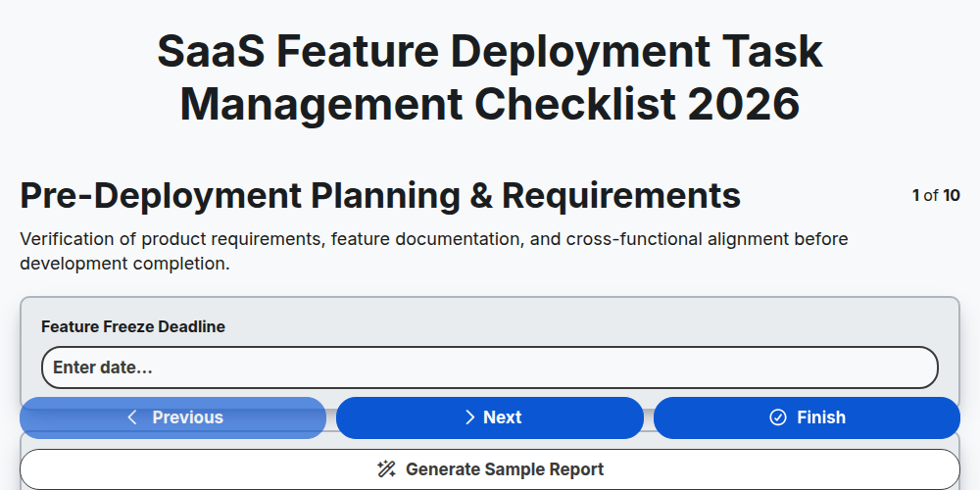Viewport: 980px width, 490px height.
Task: Complete the checklist with Finish button
Action: pos(807,417)
